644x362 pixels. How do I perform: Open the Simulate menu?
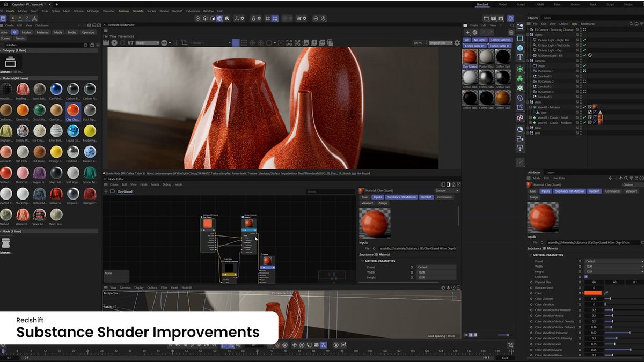[138, 11]
